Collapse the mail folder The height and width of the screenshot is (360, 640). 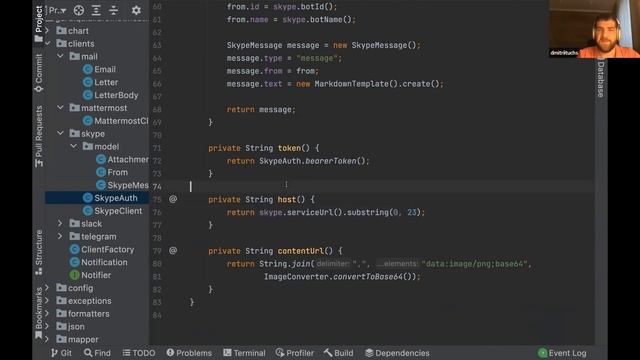point(60,56)
